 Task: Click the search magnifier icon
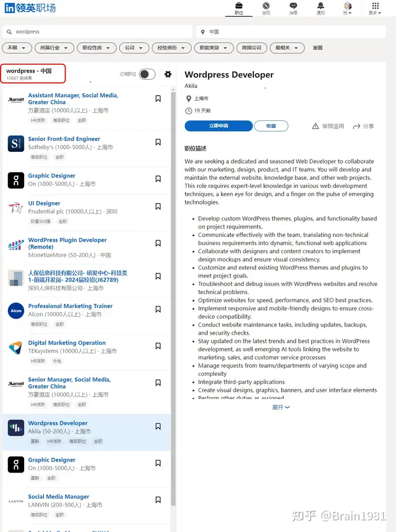pos(9,31)
